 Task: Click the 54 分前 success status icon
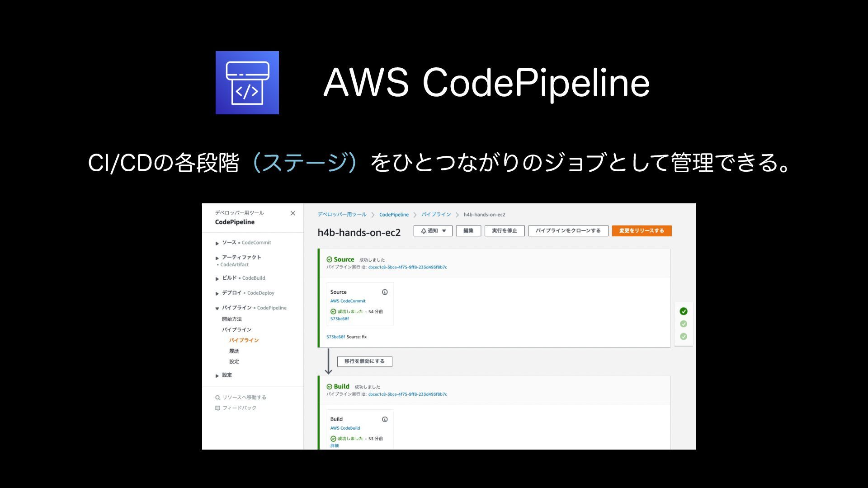coord(333,312)
